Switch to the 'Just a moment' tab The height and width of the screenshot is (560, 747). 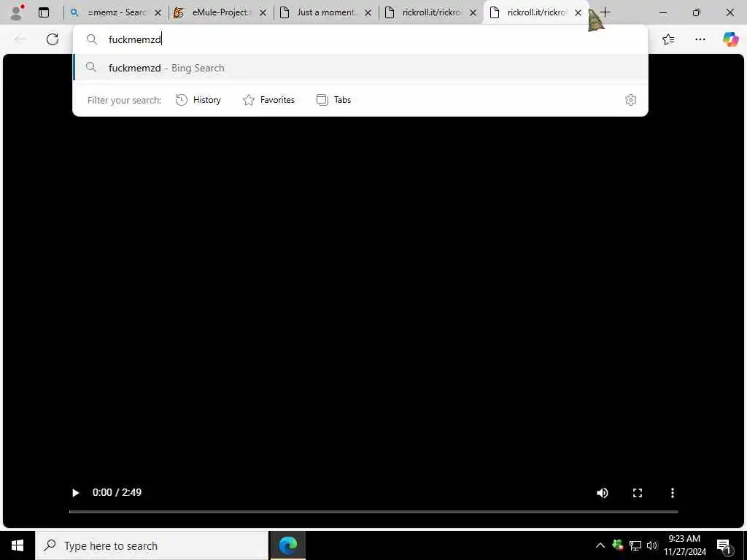(326, 12)
